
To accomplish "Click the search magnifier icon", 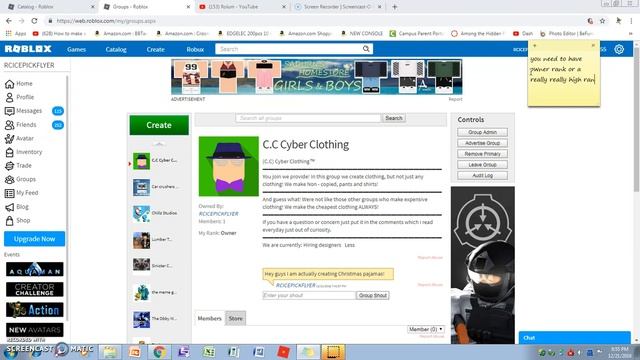I will coord(366,49).
